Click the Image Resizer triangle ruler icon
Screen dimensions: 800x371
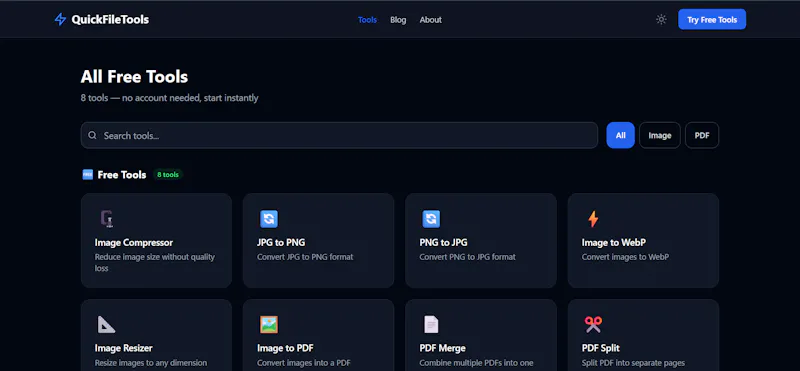click(107, 325)
